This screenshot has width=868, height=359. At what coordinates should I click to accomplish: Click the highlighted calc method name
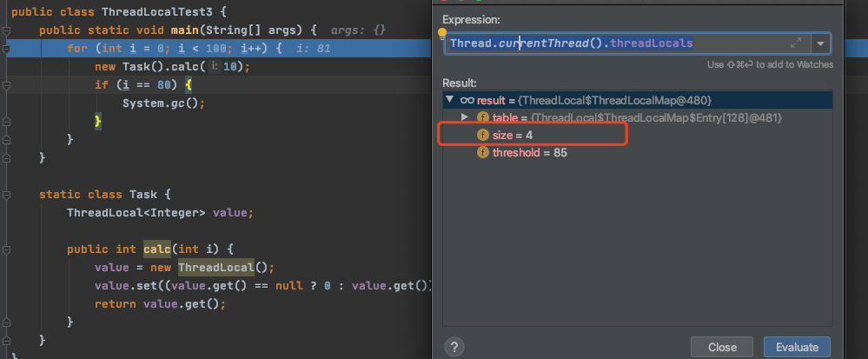click(157, 249)
